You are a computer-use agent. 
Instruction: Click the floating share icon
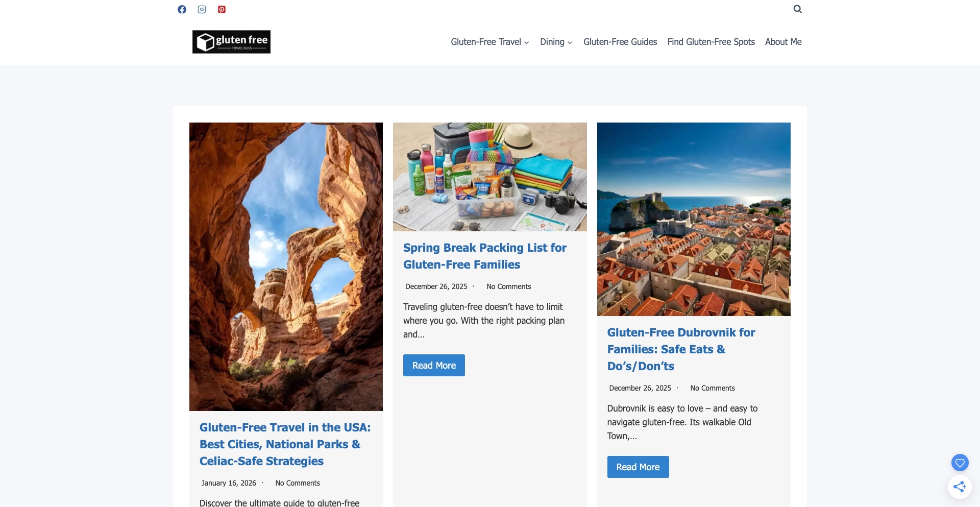pos(960,487)
